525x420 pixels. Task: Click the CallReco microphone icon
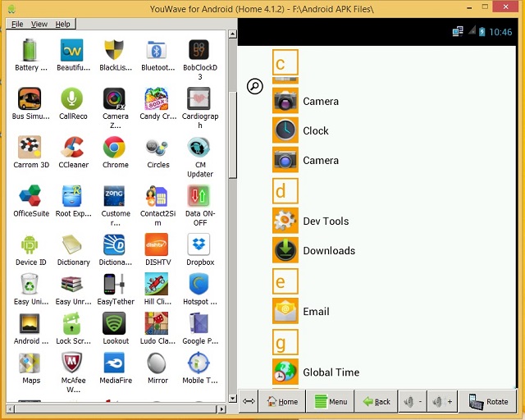71,98
